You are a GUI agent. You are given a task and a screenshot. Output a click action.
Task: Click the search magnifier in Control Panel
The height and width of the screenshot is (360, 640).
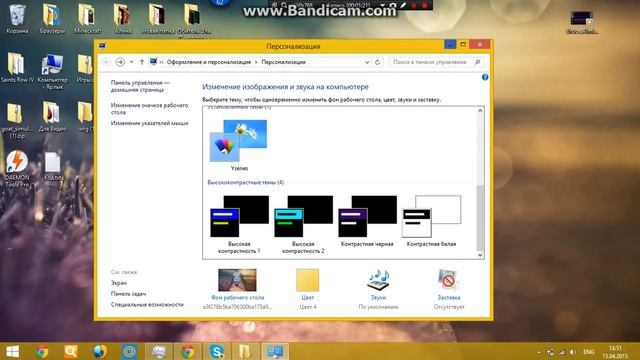pos(478,62)
